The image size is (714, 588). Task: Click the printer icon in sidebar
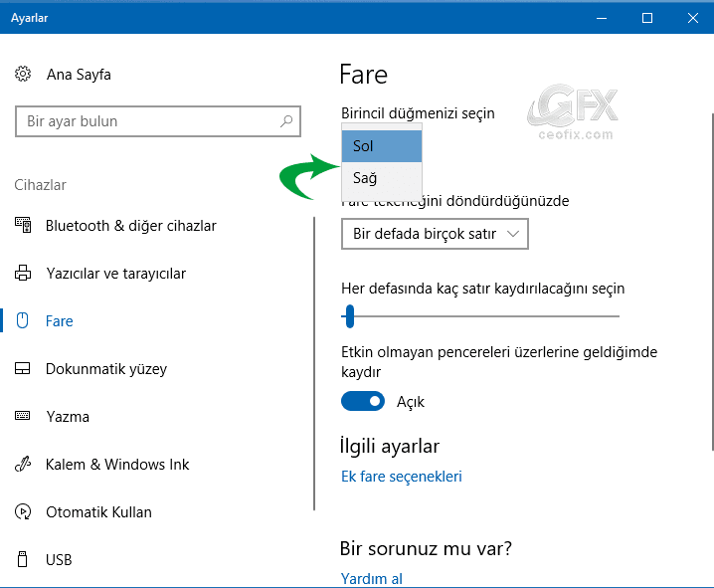pyautogui.click(x=23, y=273)
